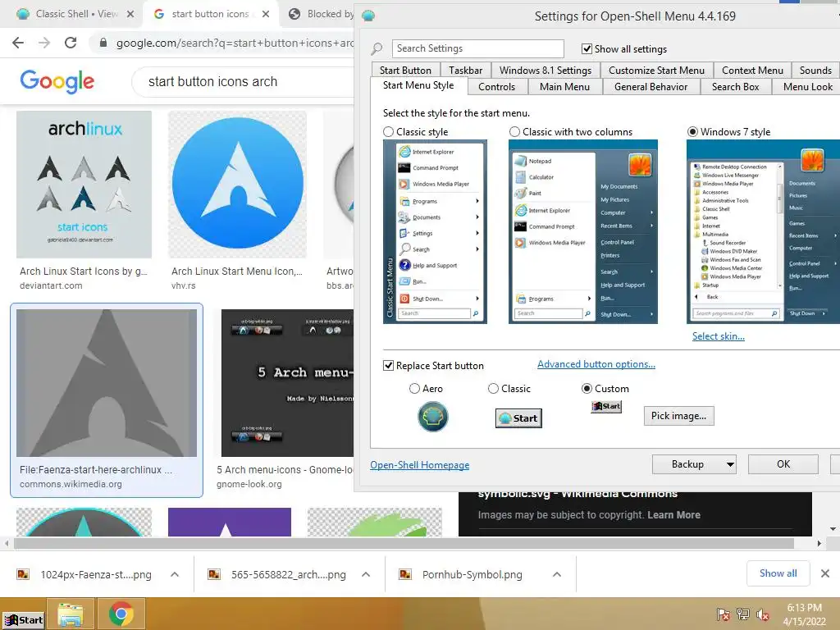Click the Windows 7 style preview image
The width and height of the screenshot is (840, 630).
tap(763, 232)
